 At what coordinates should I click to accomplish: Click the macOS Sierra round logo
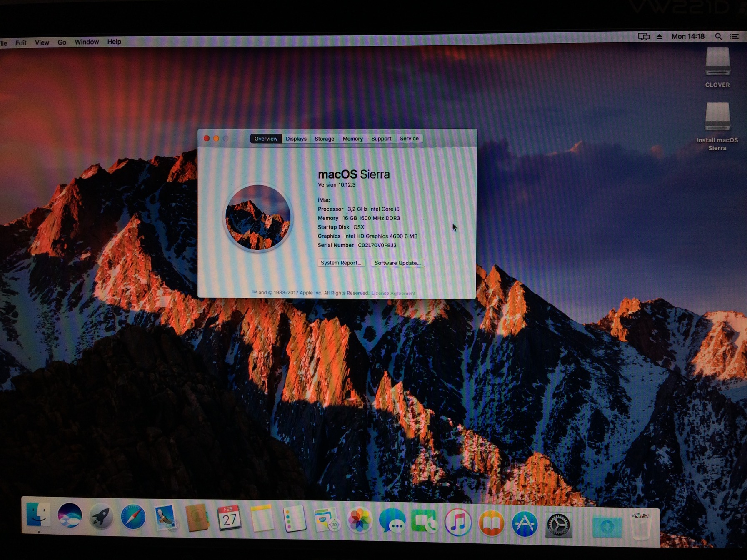(258, 217)
